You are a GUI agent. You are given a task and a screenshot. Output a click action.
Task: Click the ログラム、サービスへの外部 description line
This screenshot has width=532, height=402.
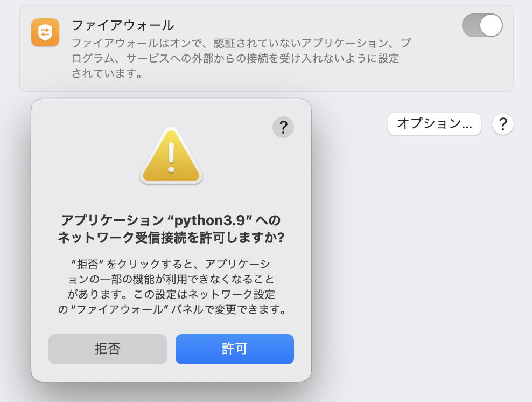tap(235, 58)
